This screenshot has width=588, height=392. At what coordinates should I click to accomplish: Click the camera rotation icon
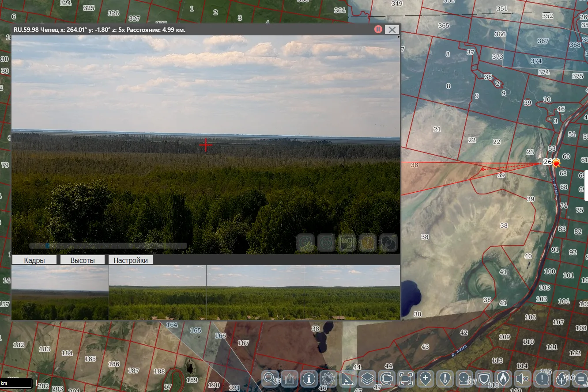point(386,379)
